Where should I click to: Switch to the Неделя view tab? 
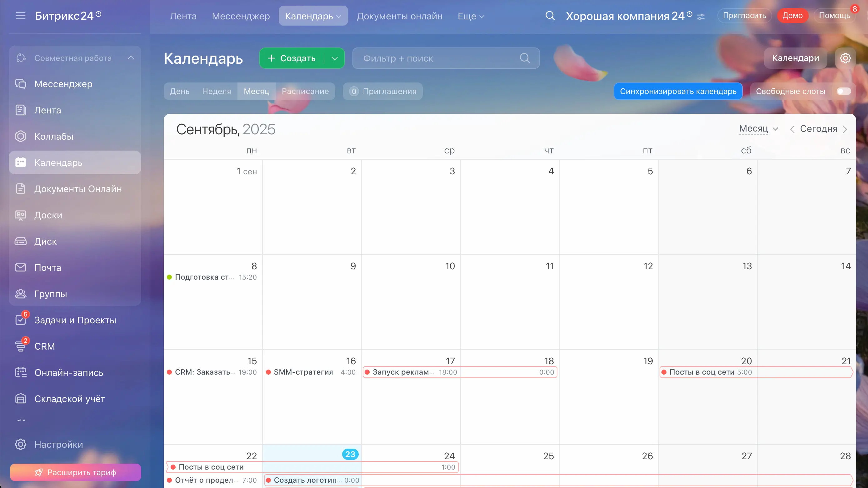tap(216, 91)
